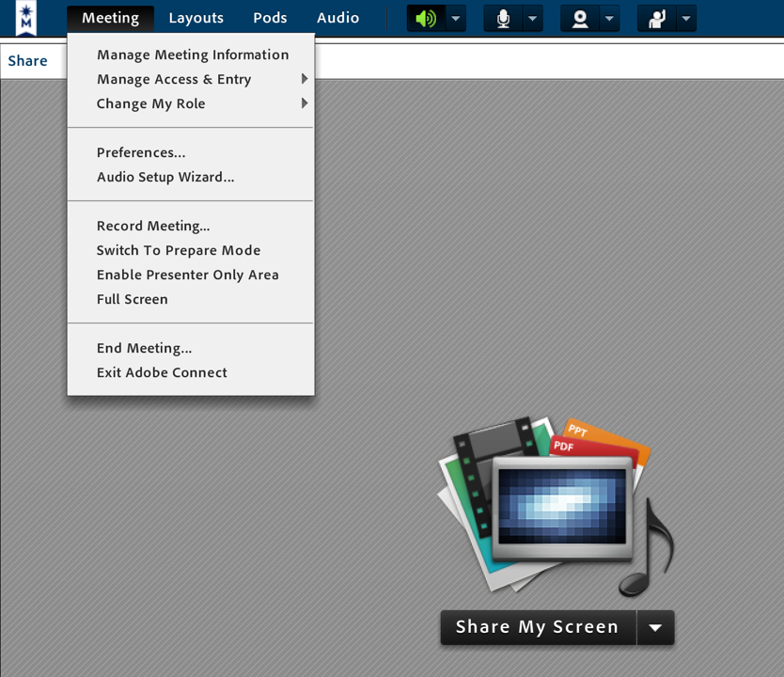The image size is (784, 677).
Task: Toggle the microphone icon
Action: pos(503,19)
